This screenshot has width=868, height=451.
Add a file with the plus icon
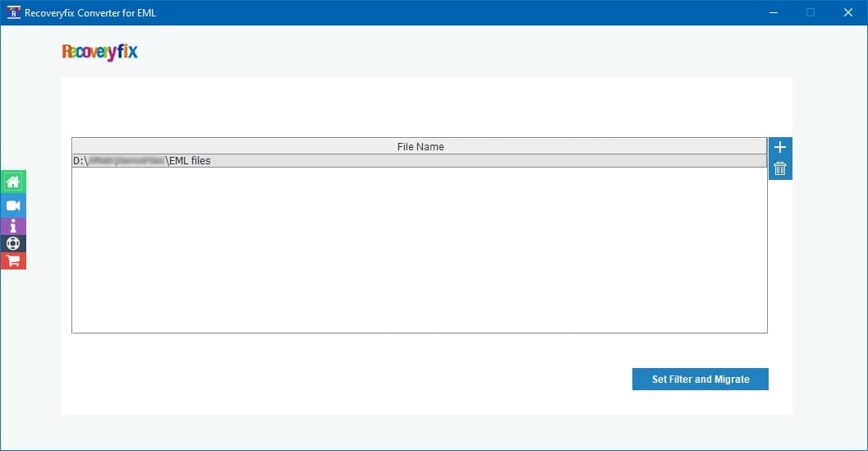tap(780, 147)
